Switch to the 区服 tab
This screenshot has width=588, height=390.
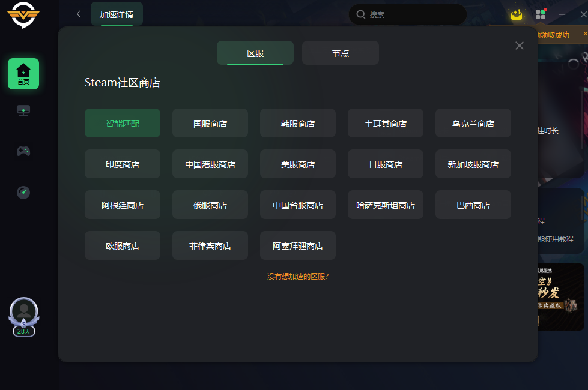point(255,53)
